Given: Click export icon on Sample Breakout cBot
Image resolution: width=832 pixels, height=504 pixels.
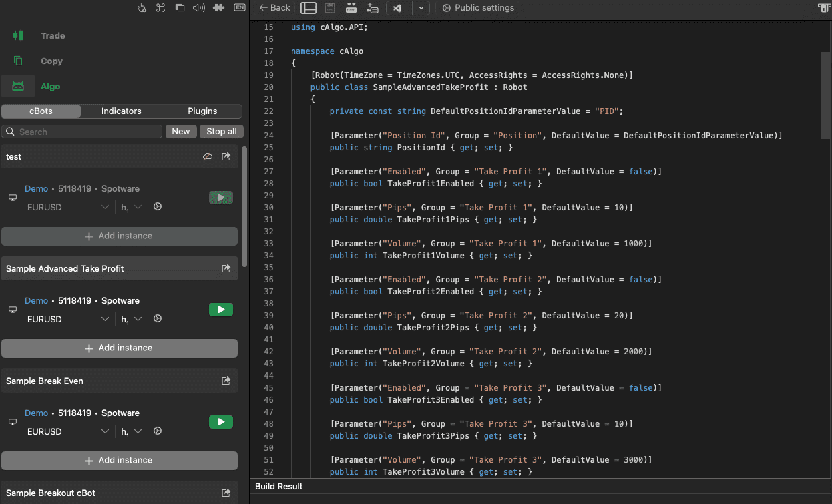Looking at the screenshot, I should (x=226, y=493).
